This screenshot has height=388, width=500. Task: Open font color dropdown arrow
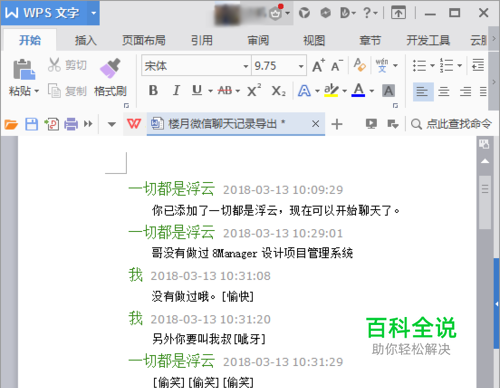click(x=372, y=91)
